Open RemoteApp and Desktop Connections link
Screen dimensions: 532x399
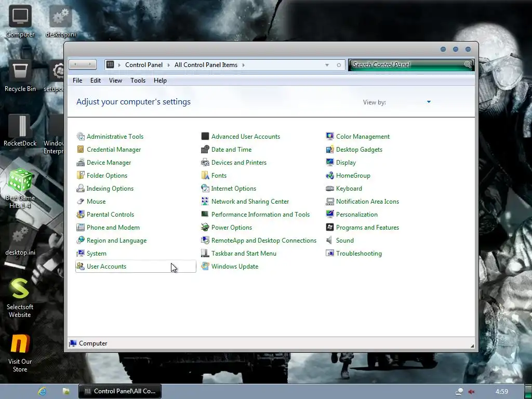[263, 240]
